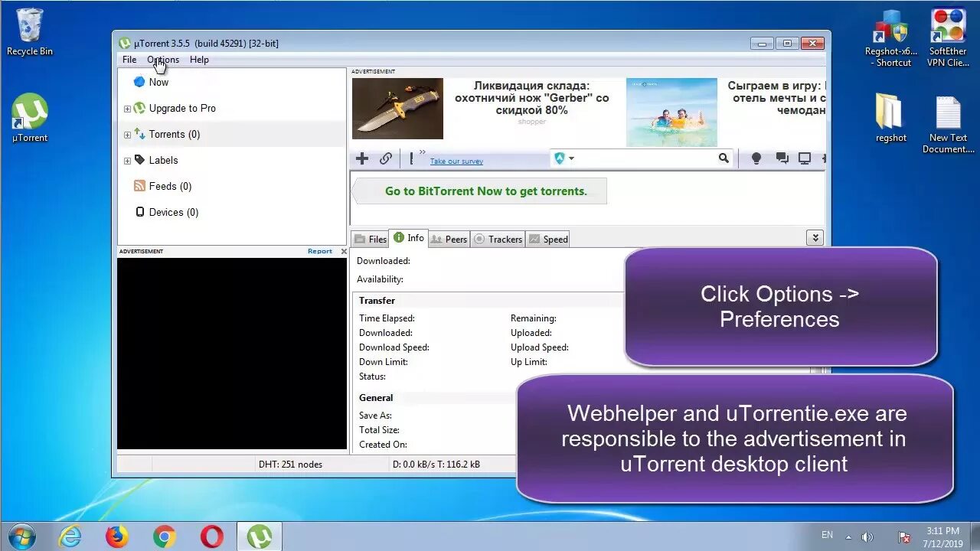Open Devices (0) in the sidebar
Viewport: 980px width, 551px height.
click(174, 212)
